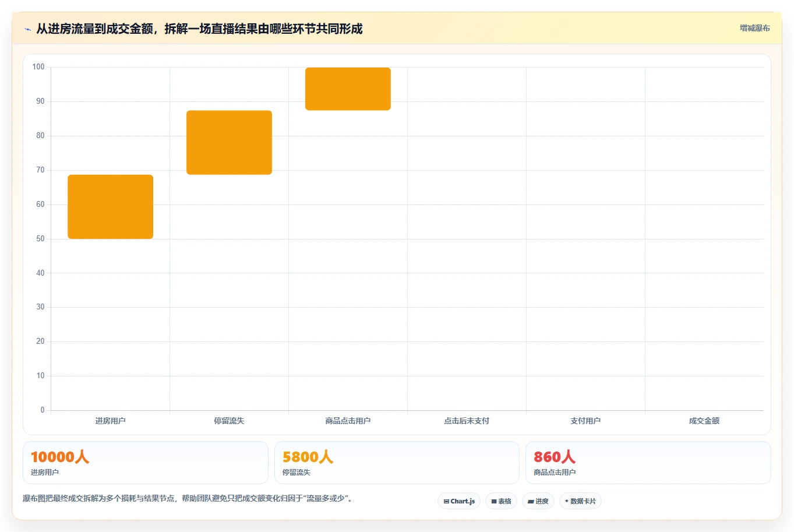Image resolution: width=794 pixels, height=532 pixels.
Task: Click the 数据卡片 tag chip
Action: coord(580,501)
